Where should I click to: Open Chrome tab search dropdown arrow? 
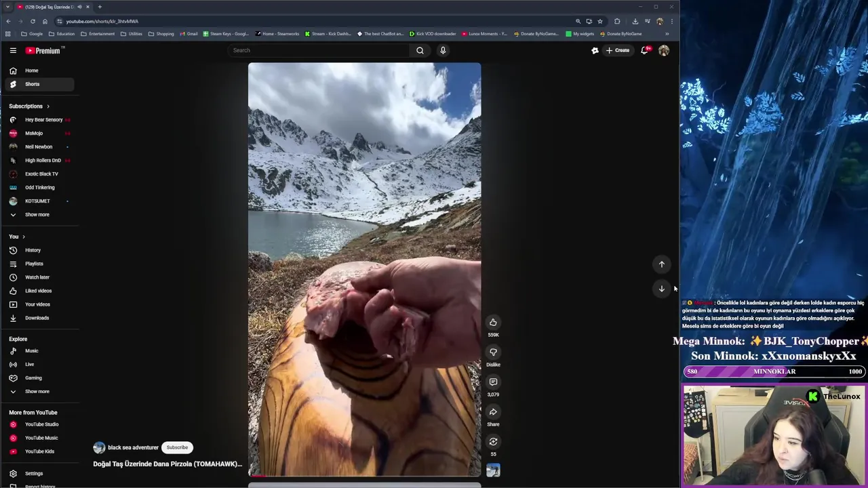point(7,7)
